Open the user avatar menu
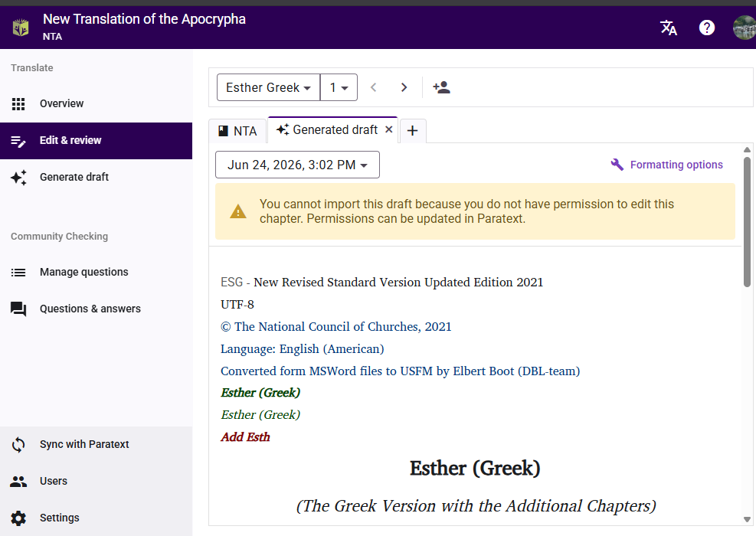The width and height of the screenshot is (756, 536). [x=745, y=28]
